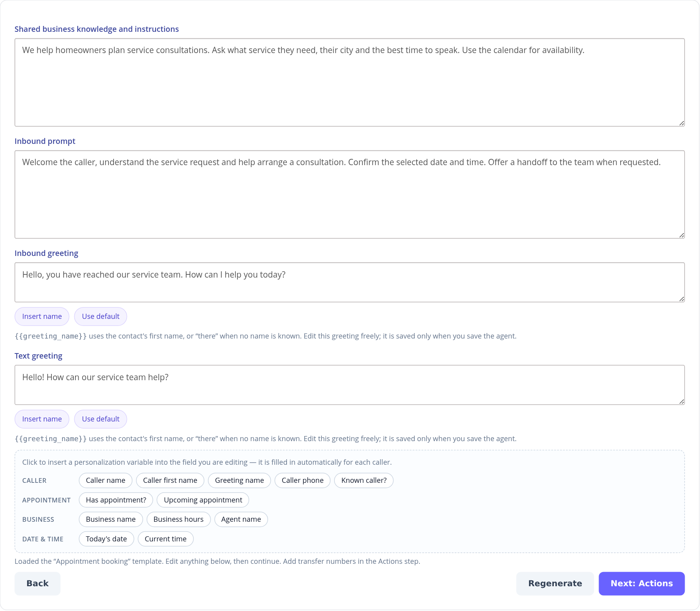Go back with the Back button
The height and width of the screenshot is (611, 700).
(x=37, y=583)
